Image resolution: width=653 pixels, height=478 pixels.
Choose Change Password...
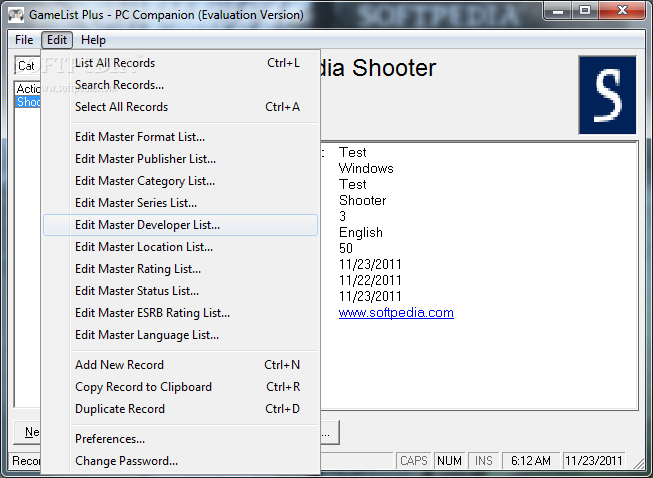click(x=181, y=461)
